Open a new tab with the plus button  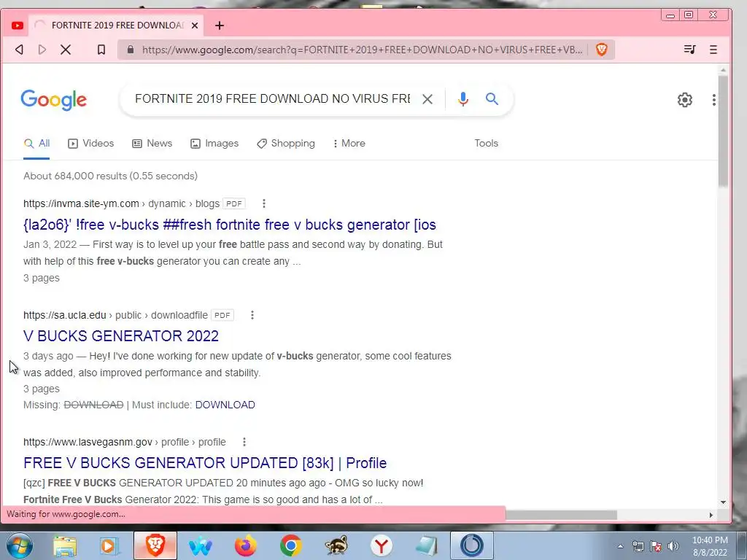coord(219,26)
